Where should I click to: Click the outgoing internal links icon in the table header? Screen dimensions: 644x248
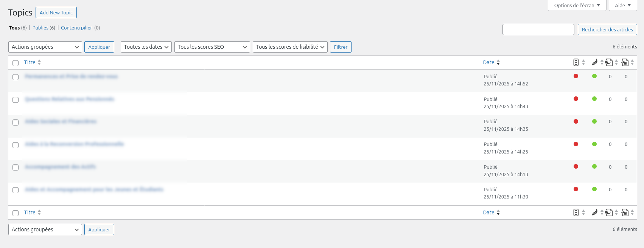(609, 62)
